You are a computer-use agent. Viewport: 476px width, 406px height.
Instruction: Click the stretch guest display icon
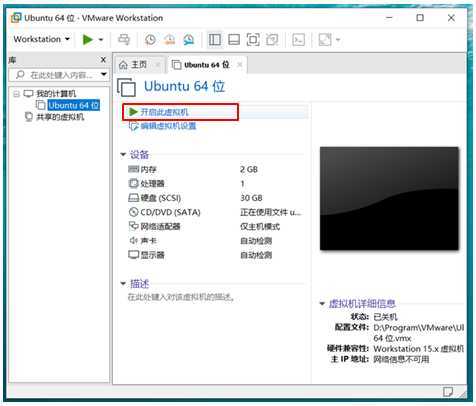(x=325, y=40)
